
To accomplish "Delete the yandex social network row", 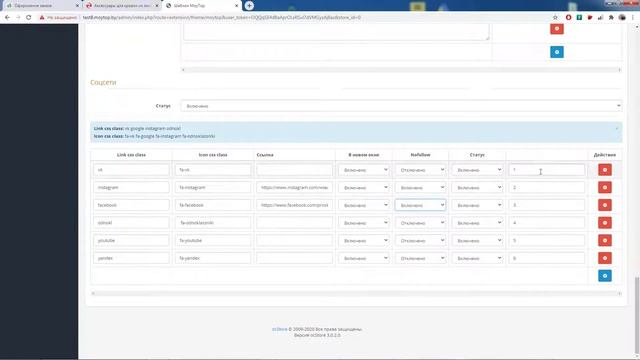I will click(x=604, y=258).
